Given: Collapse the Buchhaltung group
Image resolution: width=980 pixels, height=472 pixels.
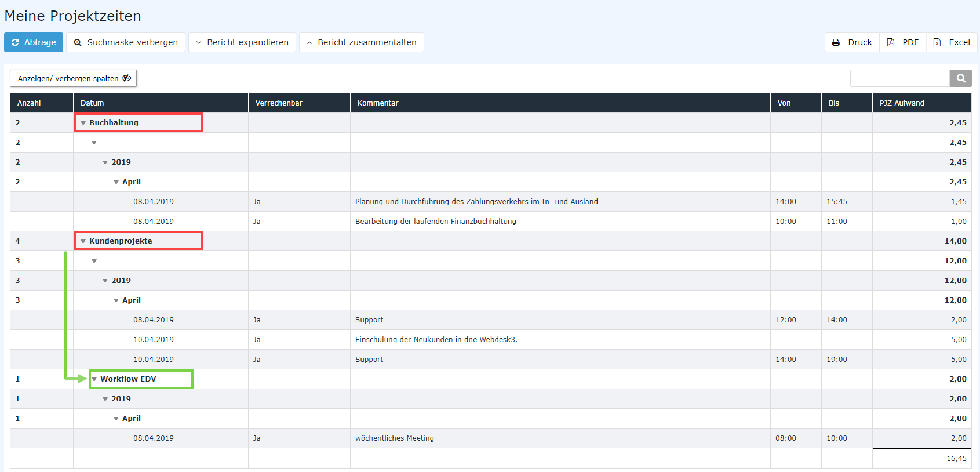Looking at the screenshot, I should 83,123.
